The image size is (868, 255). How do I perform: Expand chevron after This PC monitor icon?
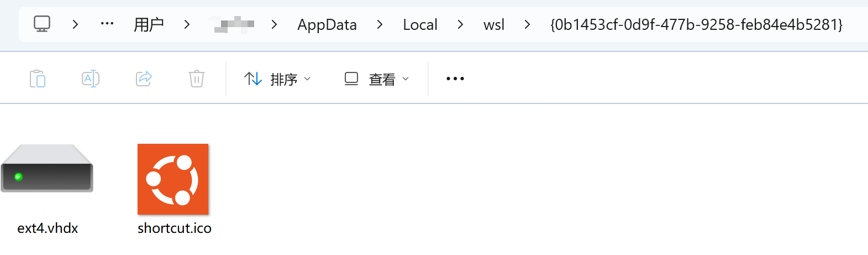[75, 24]
